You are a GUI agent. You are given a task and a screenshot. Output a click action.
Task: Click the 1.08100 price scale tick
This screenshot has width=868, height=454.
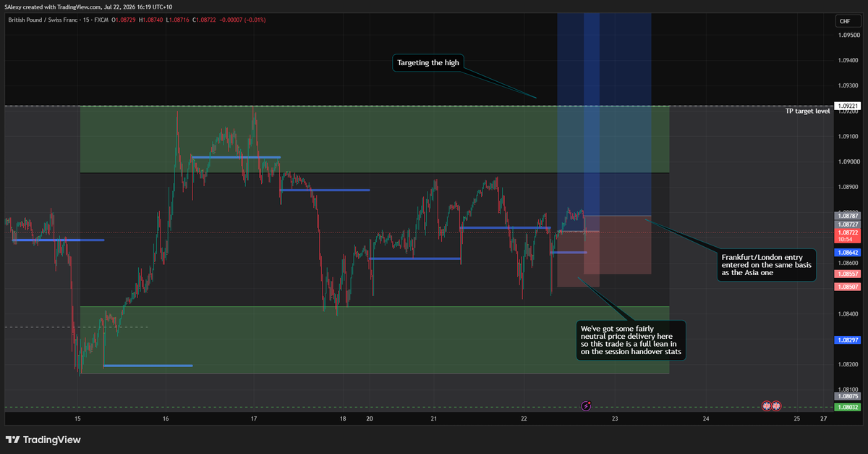point(848,390)
